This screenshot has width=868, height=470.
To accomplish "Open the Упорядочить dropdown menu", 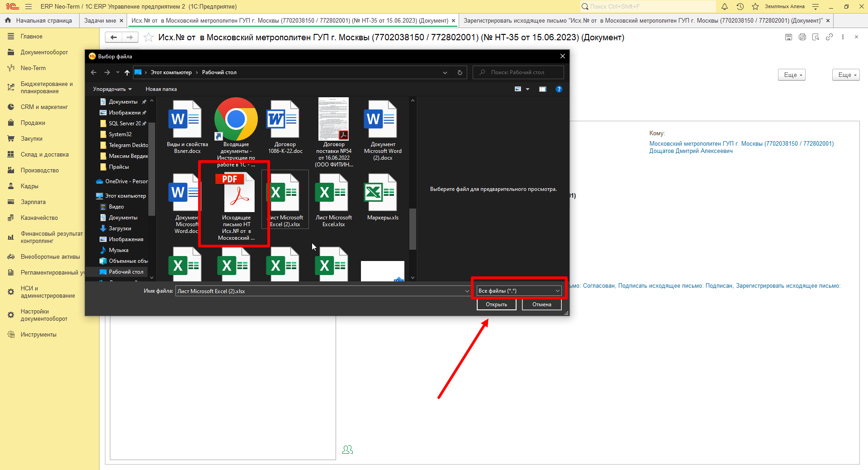I will click(x=112, y=89).
